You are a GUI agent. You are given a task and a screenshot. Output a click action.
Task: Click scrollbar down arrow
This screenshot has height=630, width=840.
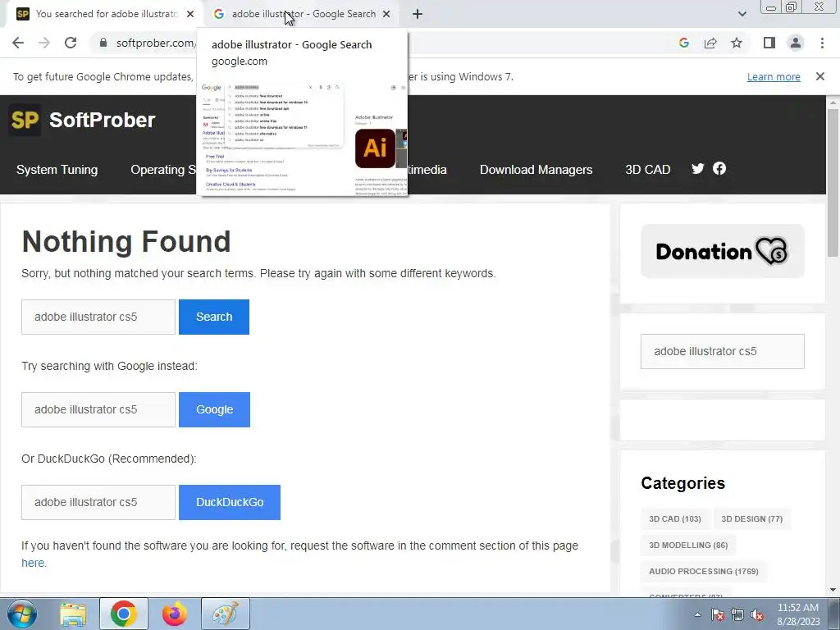click(833, 589)
